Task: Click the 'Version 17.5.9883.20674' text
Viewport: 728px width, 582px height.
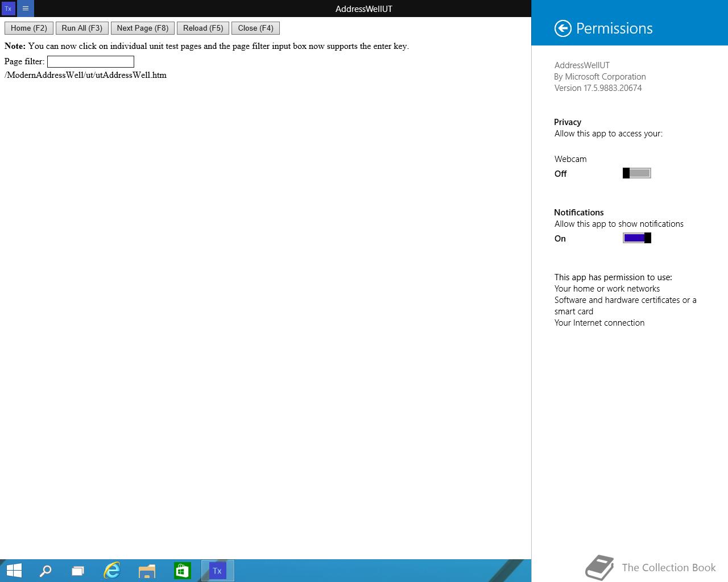Action: point(598,88)
